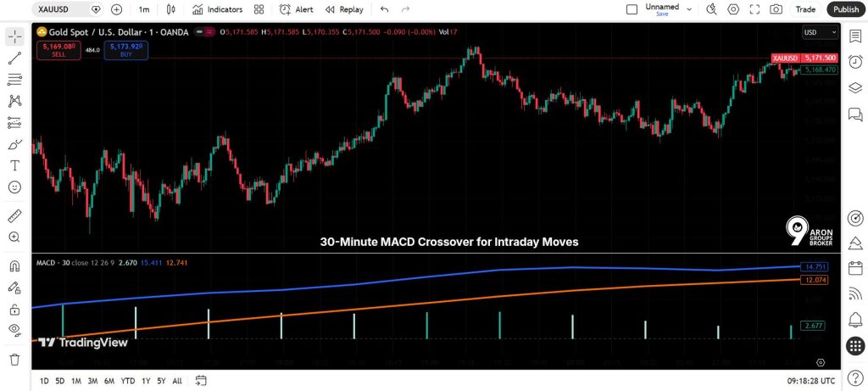Expand the USD currency dropdown

pyautogui.click(x=821, y=33)
